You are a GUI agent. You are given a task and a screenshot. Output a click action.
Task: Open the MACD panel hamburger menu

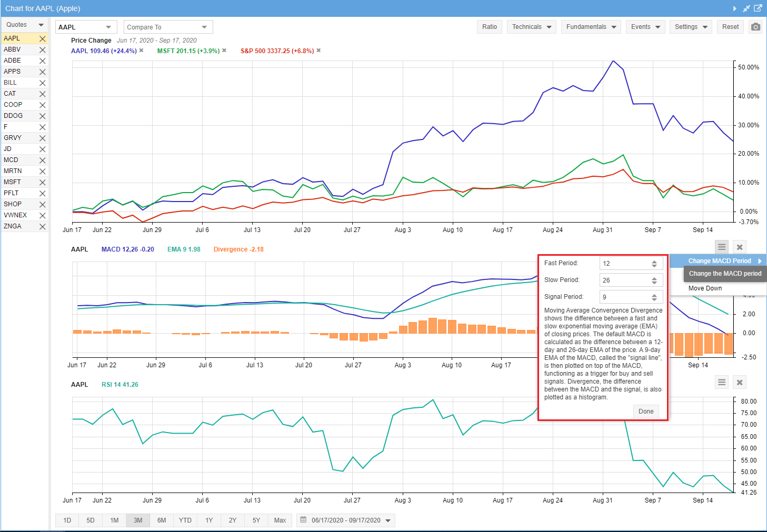722,247
